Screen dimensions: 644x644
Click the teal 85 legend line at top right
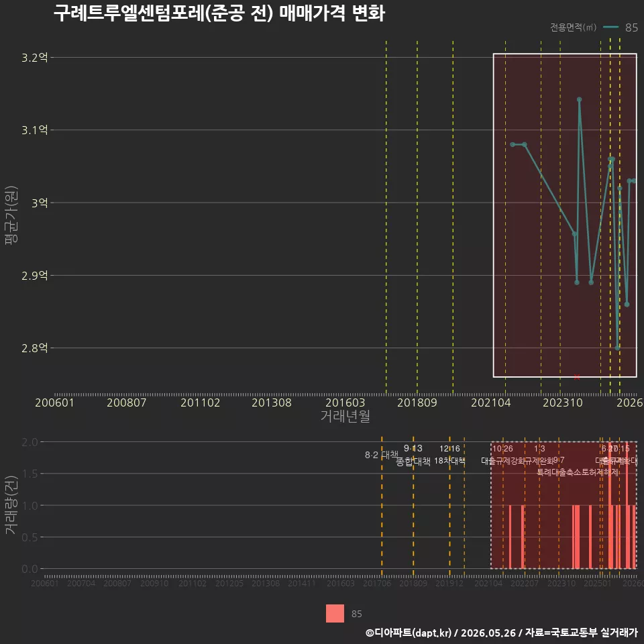[x=610, y=27]
